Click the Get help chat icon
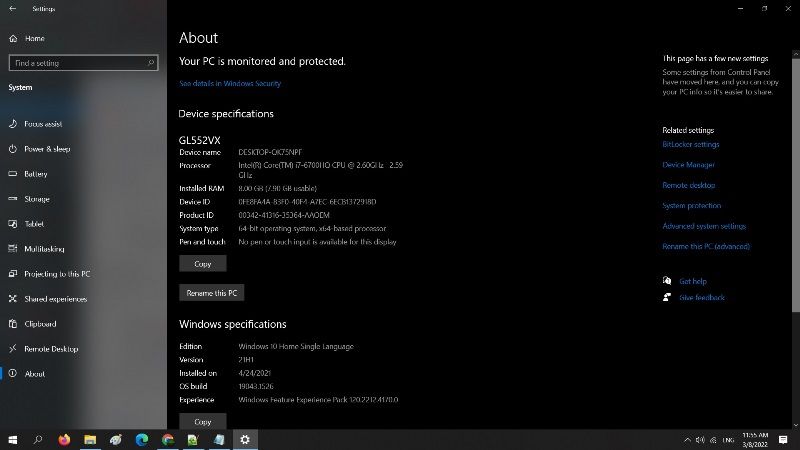This screenshot has width=800, height=450. [667, 281]
